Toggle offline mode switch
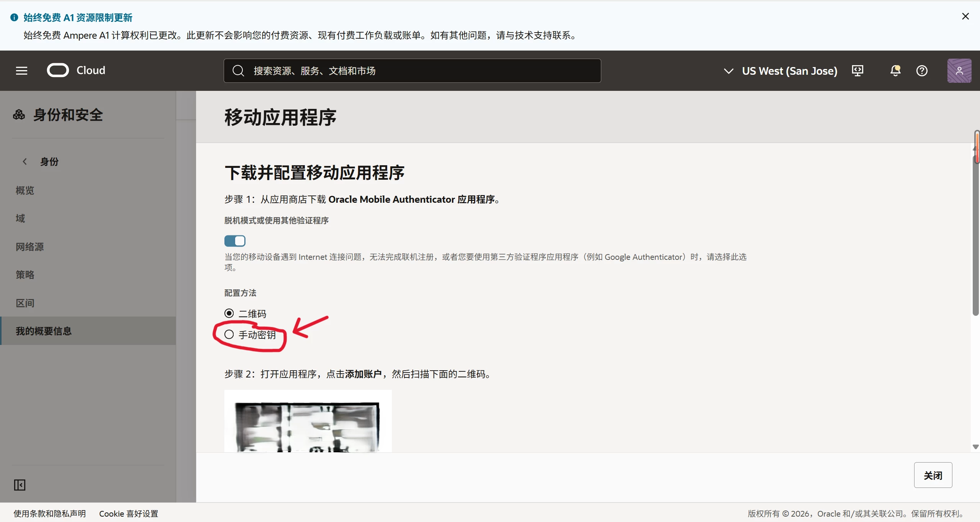Image resolution: width=980 pixels, height=522 pixels. pos(235,241)
